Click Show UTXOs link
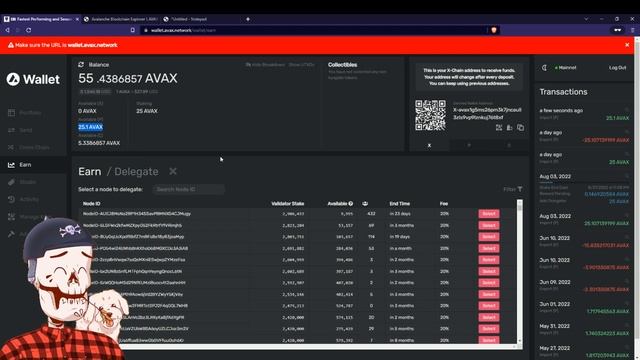This screenshot has width=640, height=360. 301,65
